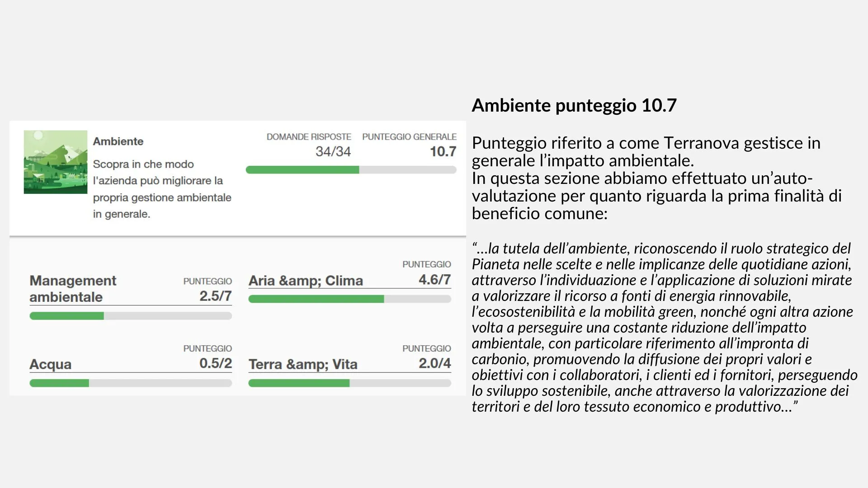Click the Aria & Clima 4.6/7 score
868x488 pixels.
point(434,280)
